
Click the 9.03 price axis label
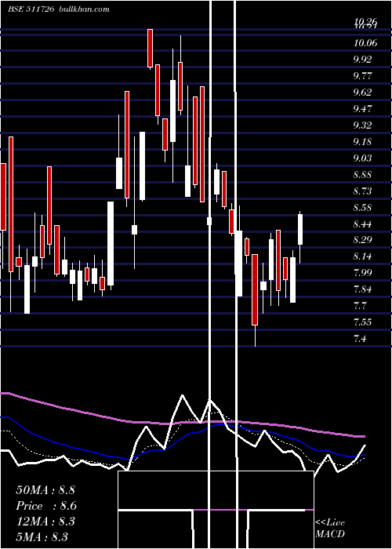[362, 158]
